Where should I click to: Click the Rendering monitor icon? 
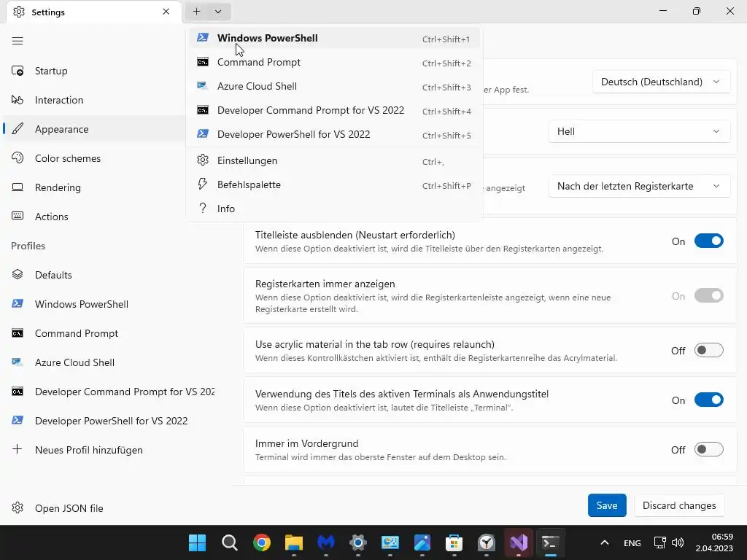click(18, 187)
